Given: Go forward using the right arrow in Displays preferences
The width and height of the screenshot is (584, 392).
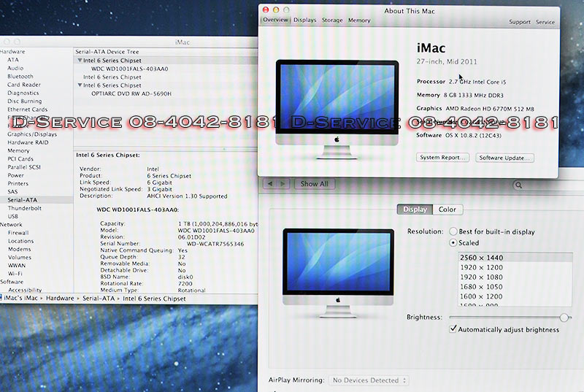Looking at the screenshot, I should click(x=283, y=184).
